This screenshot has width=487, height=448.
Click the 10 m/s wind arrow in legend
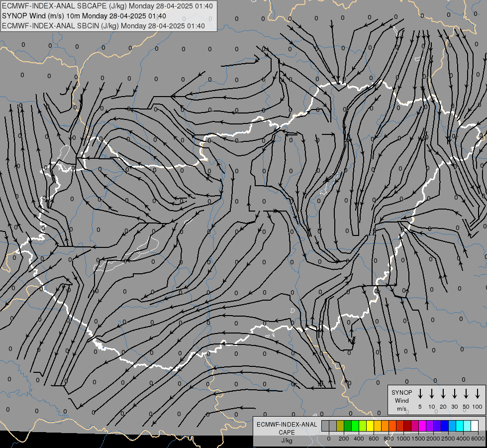tap(432, 394)
